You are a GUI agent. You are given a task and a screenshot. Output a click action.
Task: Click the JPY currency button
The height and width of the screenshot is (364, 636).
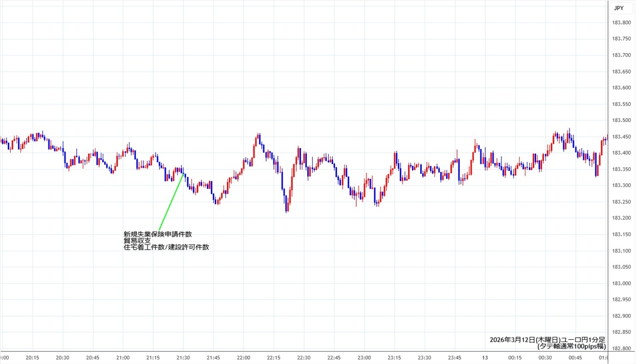pyautogui.click(x=619, y=8)
